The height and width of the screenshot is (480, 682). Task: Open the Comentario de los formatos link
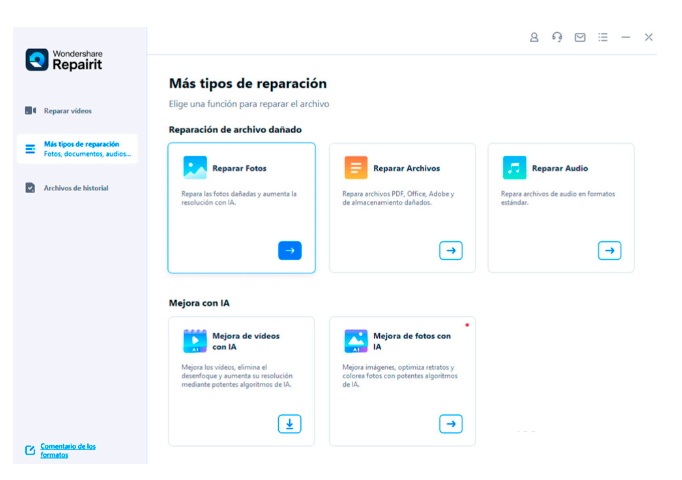pos(68,450)
